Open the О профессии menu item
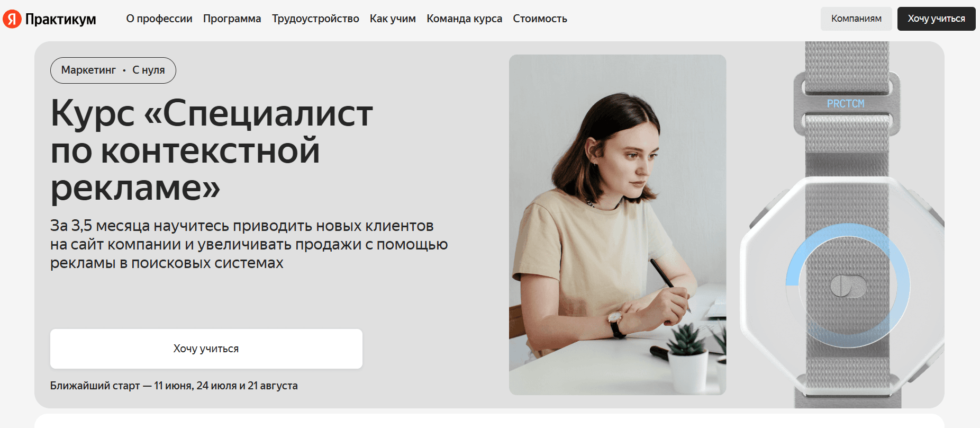This screenshot has width=980, height=428. [x=159, y=19]
